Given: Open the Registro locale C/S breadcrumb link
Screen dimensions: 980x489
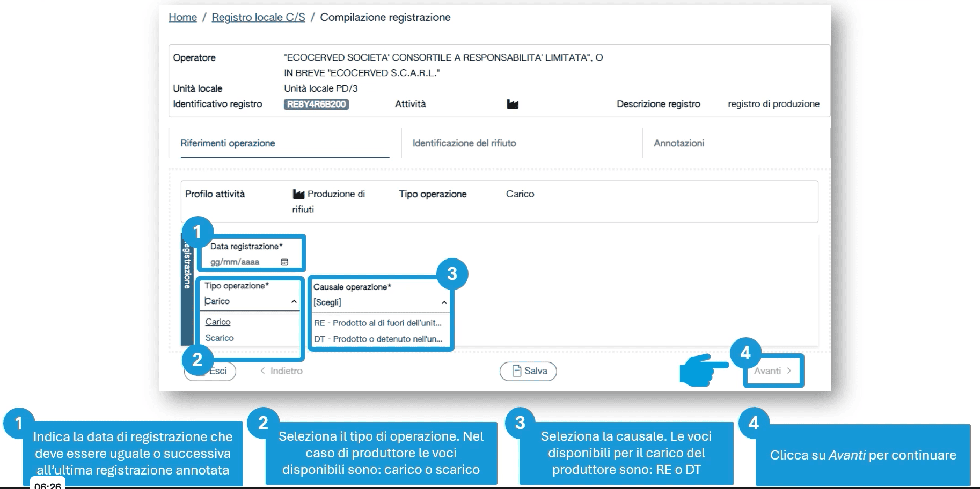Looking at the screenshot, I should [x=258, y=17].
